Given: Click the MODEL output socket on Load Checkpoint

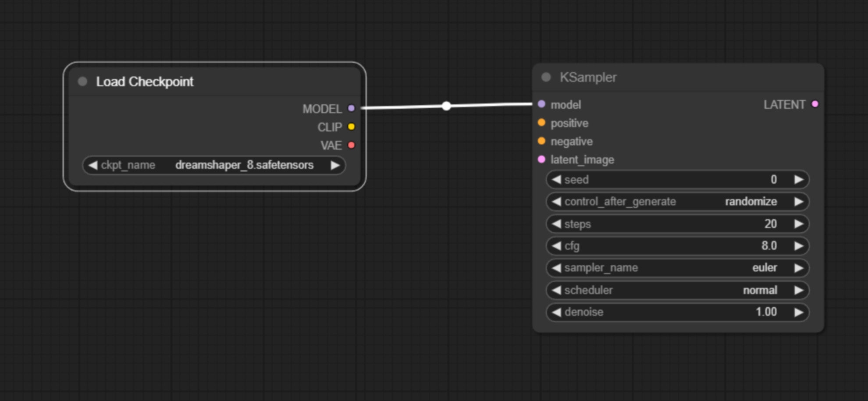Looking at the screenshot, I should click(x=351, y=108).
